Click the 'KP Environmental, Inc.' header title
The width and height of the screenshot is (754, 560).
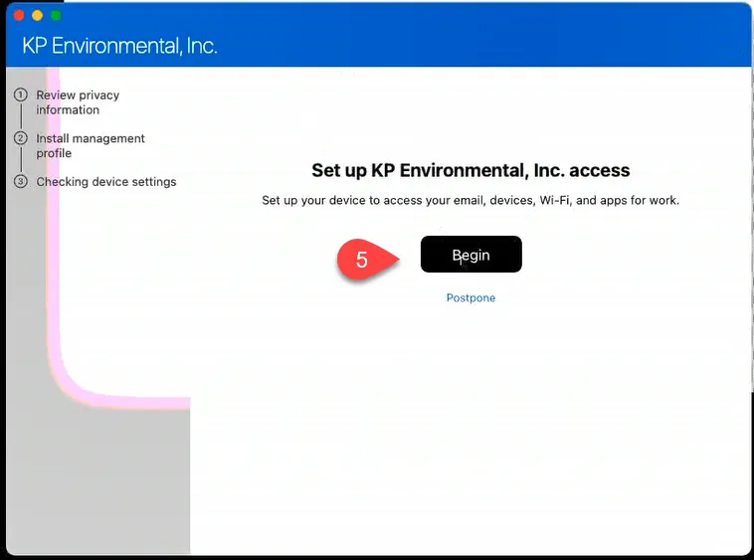pyautogui.click(x=119, y=46)
